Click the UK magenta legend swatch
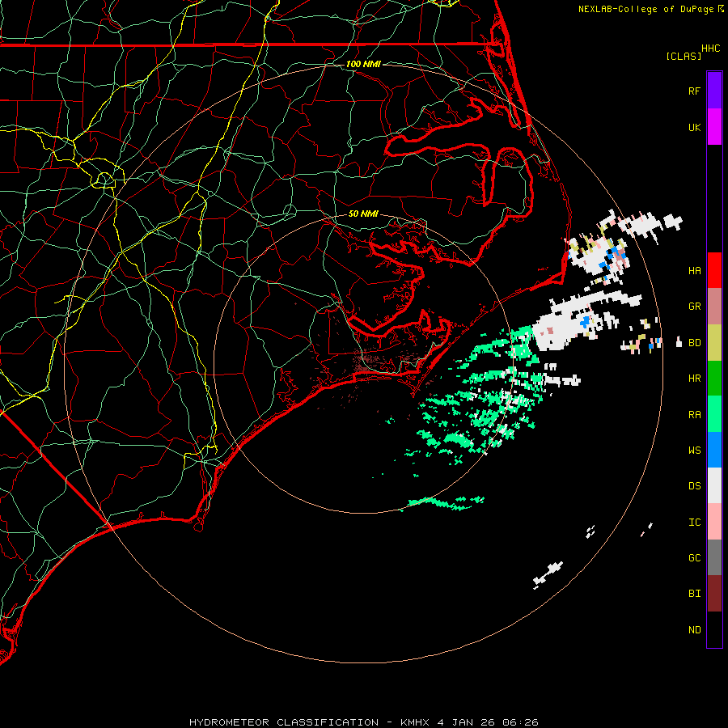 tap(714, 127)
